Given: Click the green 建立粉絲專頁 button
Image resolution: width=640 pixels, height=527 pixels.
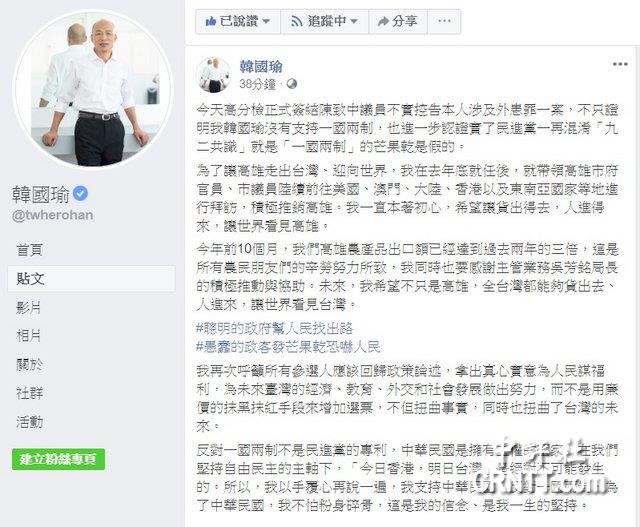Looking at the screenshot, I should (58, 459).
